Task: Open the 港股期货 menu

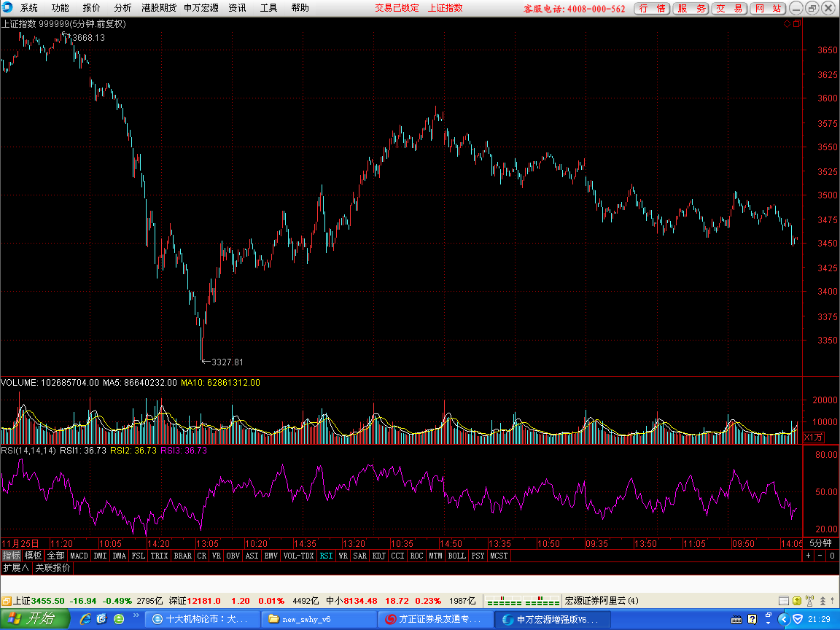Action: tap(158, 8)
